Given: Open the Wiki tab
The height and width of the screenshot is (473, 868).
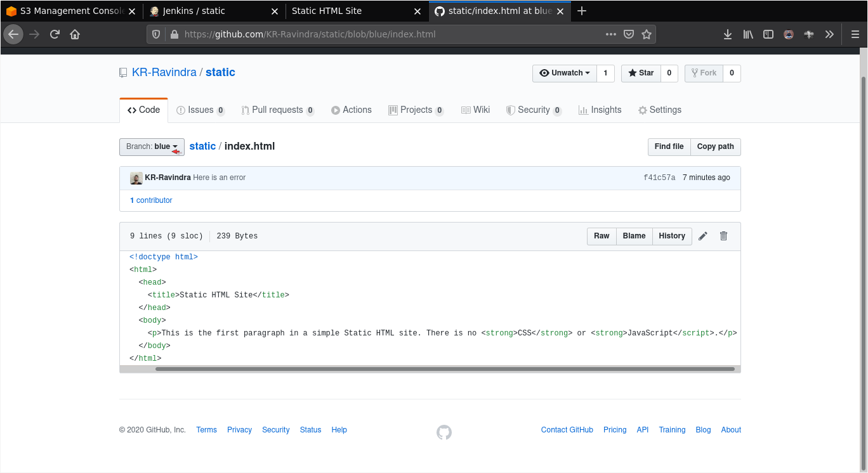Looking at the screenshot, I should tap(476, 110).
